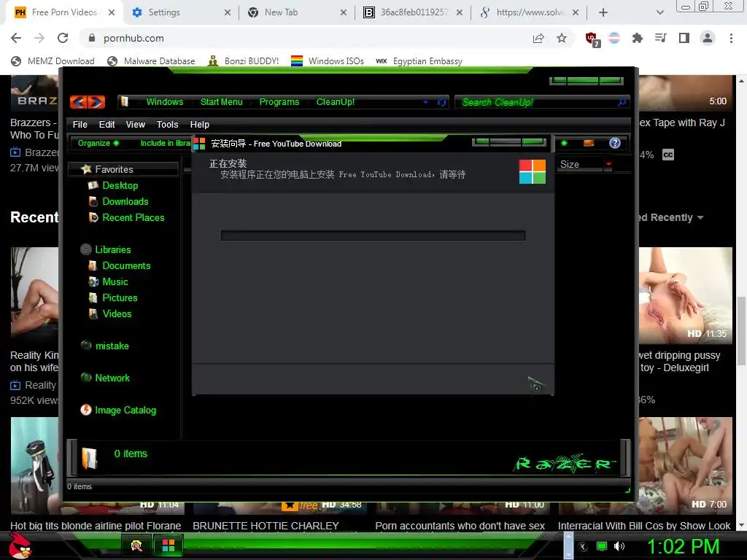
Task: Open the uBlock shield extension with badge 7
Action: click(x=592, y=39)
